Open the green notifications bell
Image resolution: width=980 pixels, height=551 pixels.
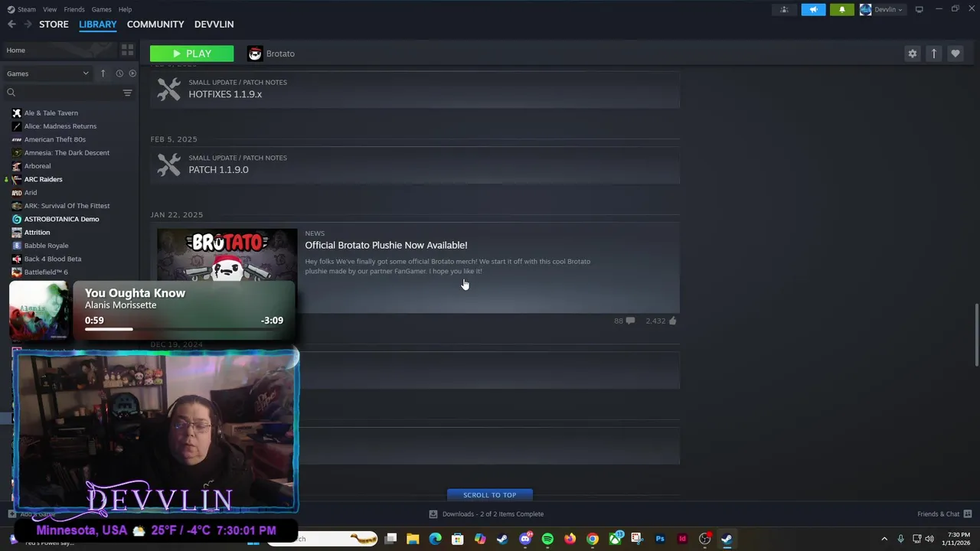(842, 9)
